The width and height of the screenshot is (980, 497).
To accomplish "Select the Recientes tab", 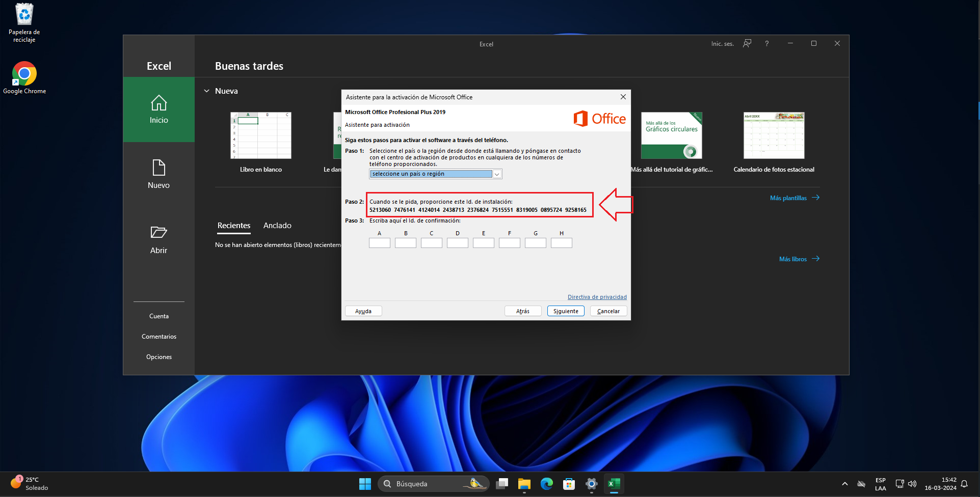I will (233, 225).
